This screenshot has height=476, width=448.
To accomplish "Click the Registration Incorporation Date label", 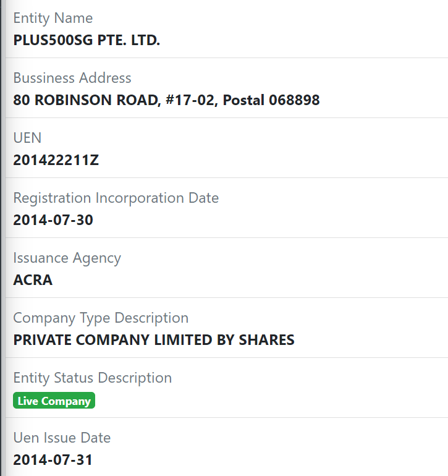I will click(x=116, y=198).
